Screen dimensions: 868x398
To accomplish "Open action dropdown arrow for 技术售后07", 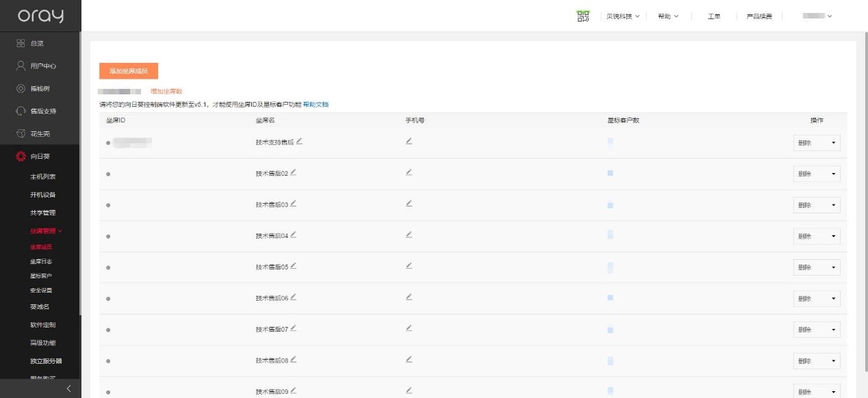I will (833, 330).
